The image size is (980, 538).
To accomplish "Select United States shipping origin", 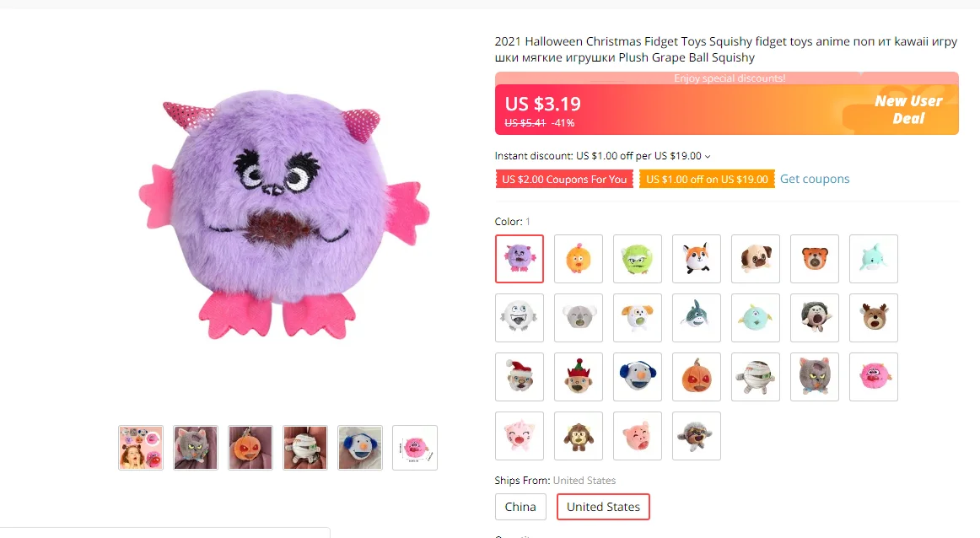I will 603,507.
